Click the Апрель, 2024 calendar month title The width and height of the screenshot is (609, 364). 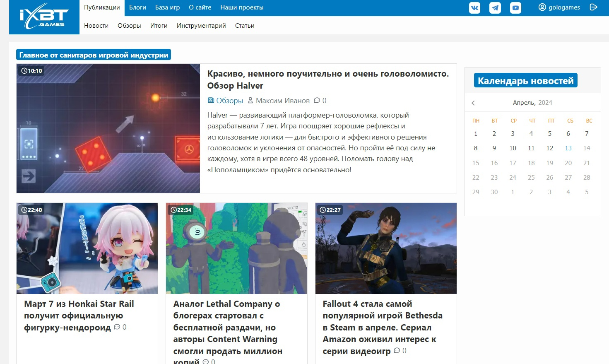(x=532, y=103)
